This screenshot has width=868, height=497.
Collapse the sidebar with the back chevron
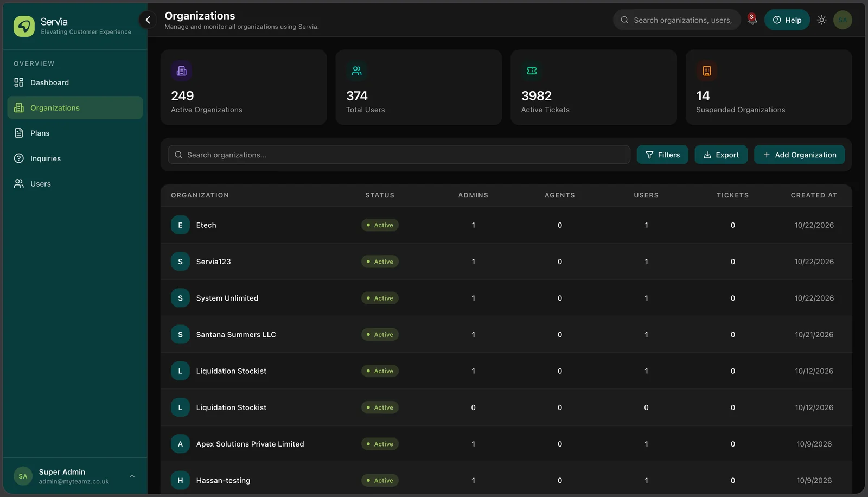(148, 20)
